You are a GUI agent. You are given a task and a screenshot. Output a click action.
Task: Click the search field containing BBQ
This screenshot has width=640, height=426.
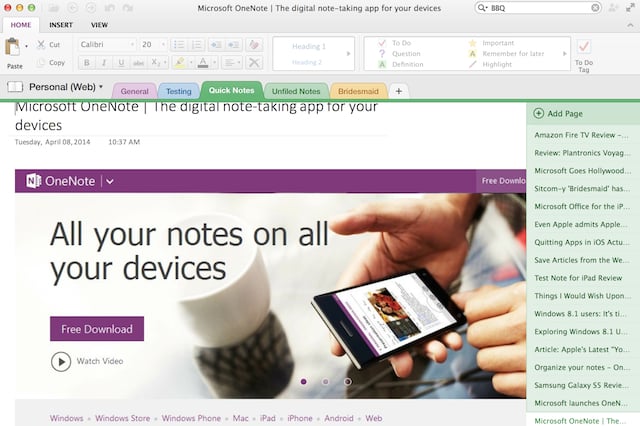(x=540, y=8)
